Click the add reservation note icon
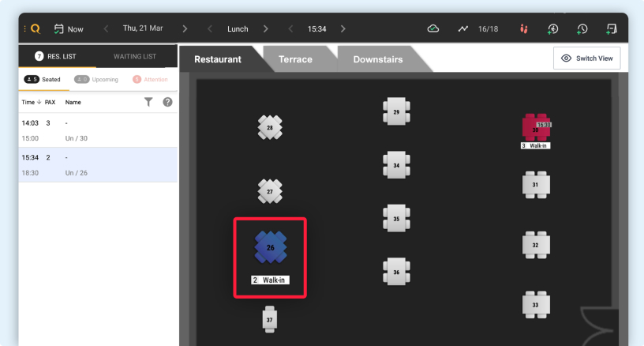 click(611, 28)
